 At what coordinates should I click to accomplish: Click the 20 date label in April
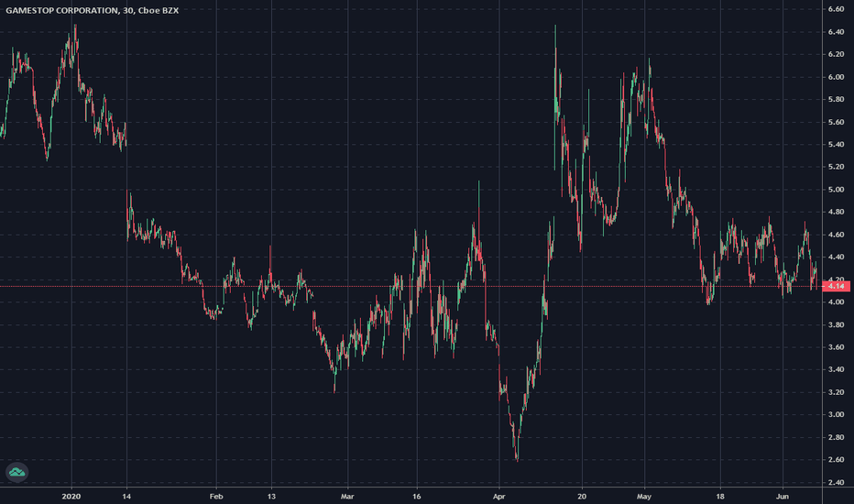(582, 497)
